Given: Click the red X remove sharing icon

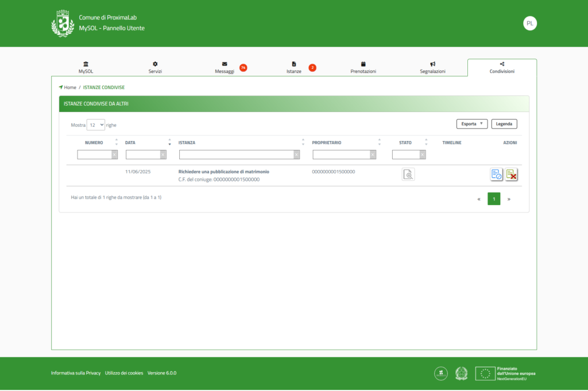Looking at the screenshot, I should pos(511,175).
